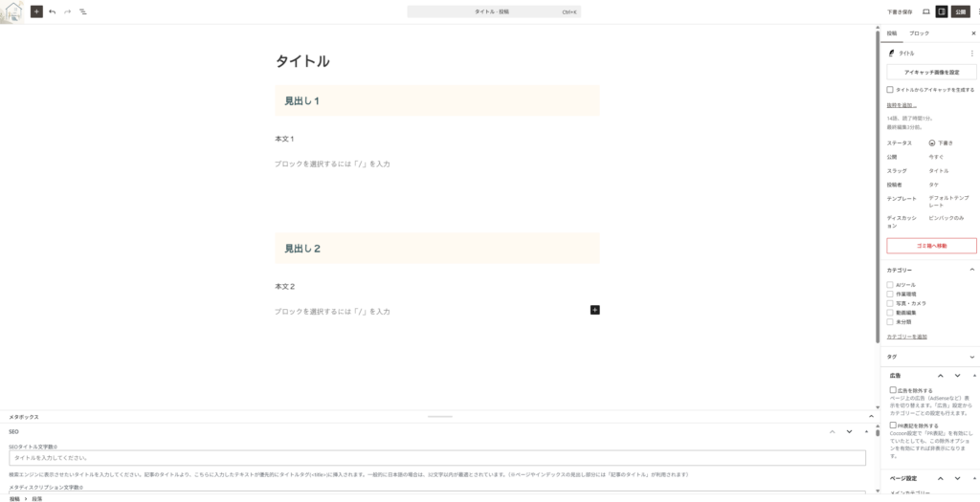Screen dimensions: 980x502
Task: Collapse the カテゴリー panel
Action: pos(972,270)
